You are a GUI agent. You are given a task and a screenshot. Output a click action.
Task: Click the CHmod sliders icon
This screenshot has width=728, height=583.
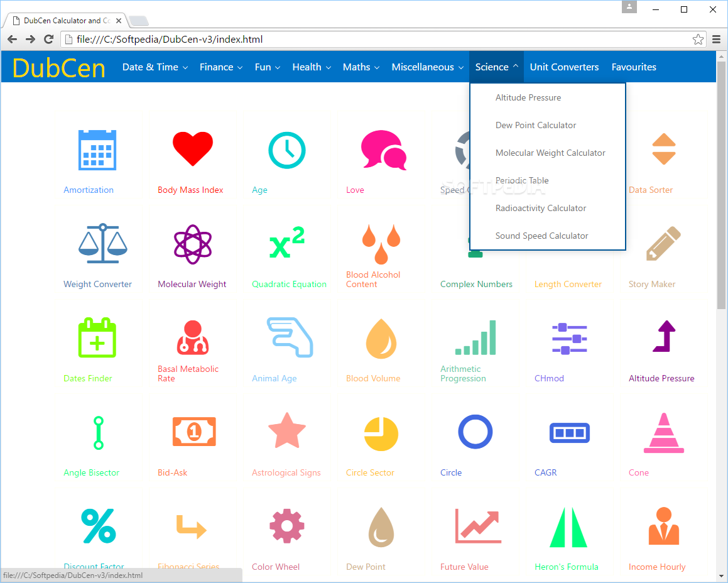point(569,339)
